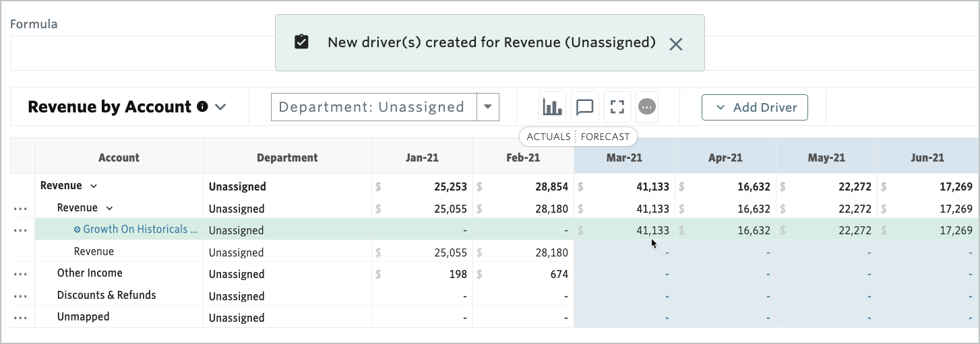Open row menu dots for Unmapped
The image size is (980, 344).
pos(20,318)
